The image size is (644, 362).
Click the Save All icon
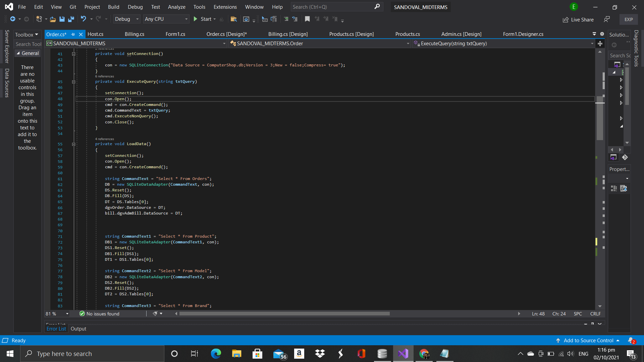(x=71, y=19)
